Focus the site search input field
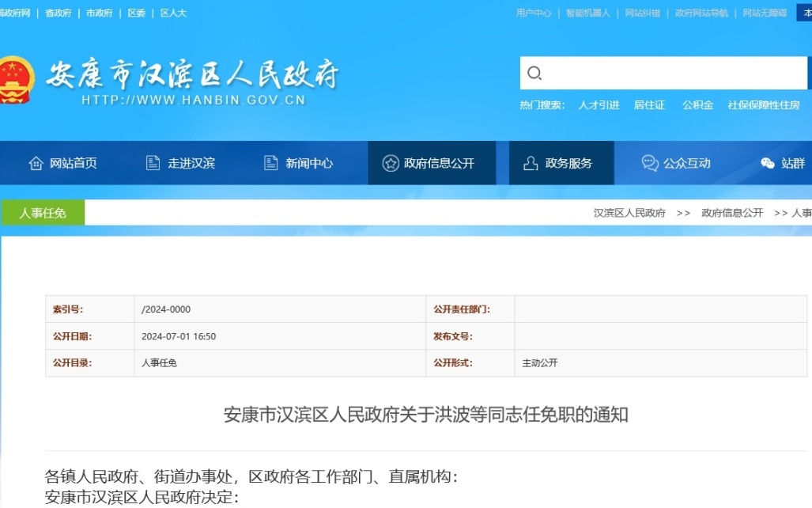The image size is (812, 508). point(663,73)
